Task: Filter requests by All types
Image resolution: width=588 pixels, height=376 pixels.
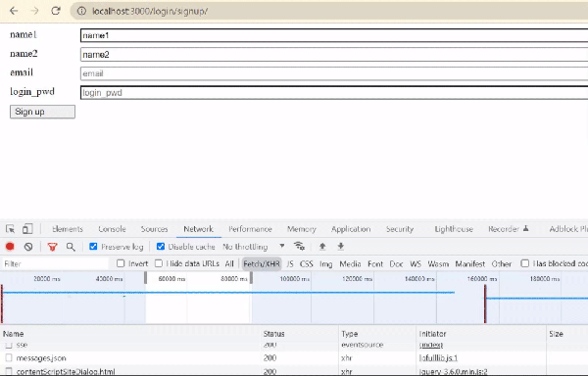Action: pos(229,263)
